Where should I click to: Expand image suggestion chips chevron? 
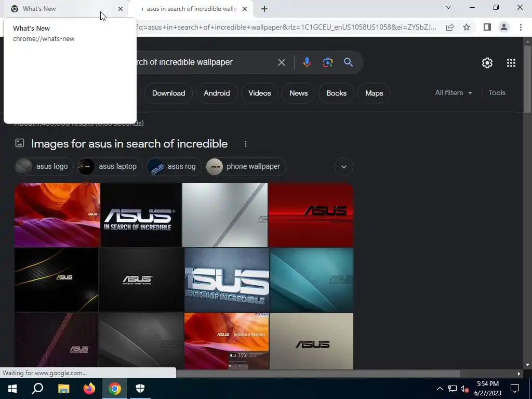point(344,167)
